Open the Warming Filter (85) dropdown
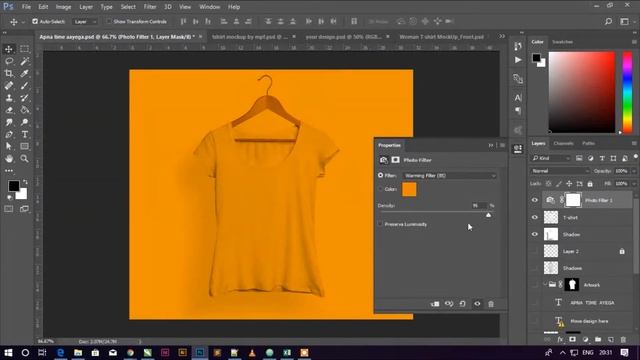The height and width of the screenshot is (360, 640). (x=449, y=176)
